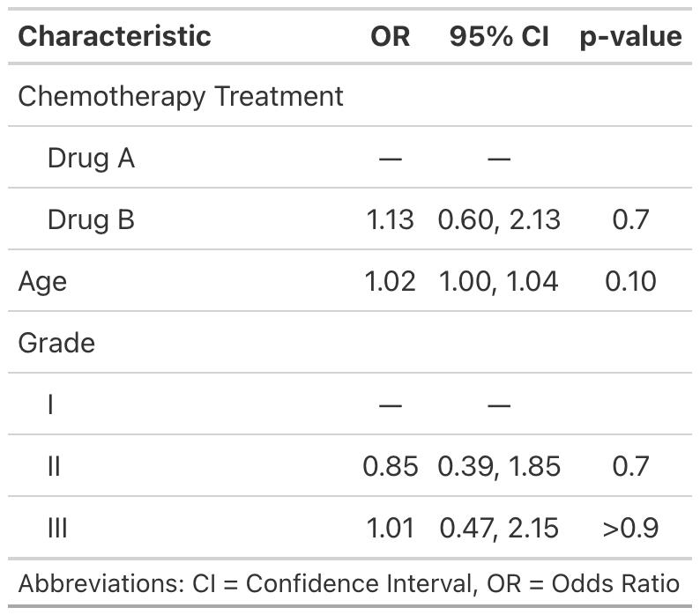Click the confidence interval 0.39, 1.85
This screenshot has width=700, height=615.
coord(499,466)
